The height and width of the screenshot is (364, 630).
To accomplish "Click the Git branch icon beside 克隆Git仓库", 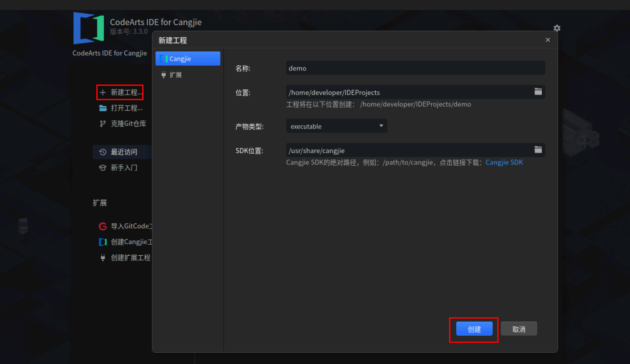I will click(103, 124).
